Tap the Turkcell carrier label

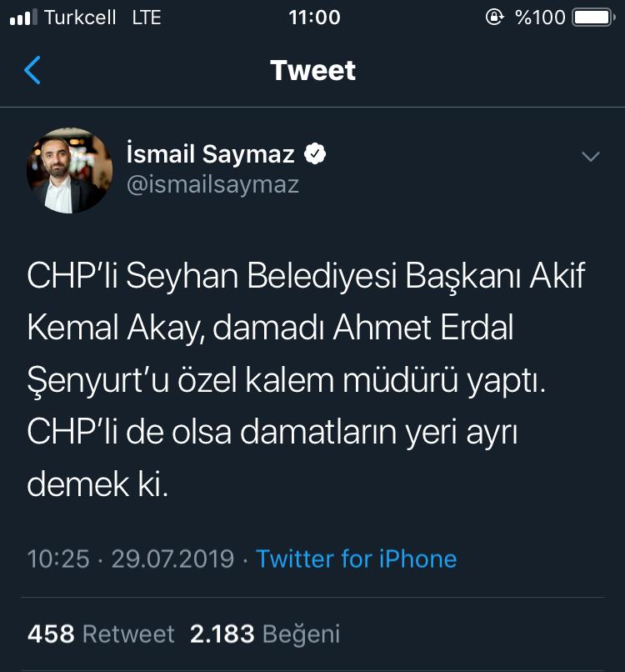pyautogui.click(x=80, y=18)
